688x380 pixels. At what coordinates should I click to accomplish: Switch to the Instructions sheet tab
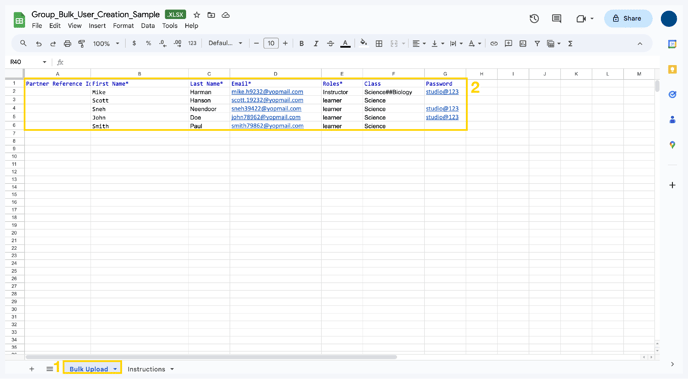coord(146,369)
